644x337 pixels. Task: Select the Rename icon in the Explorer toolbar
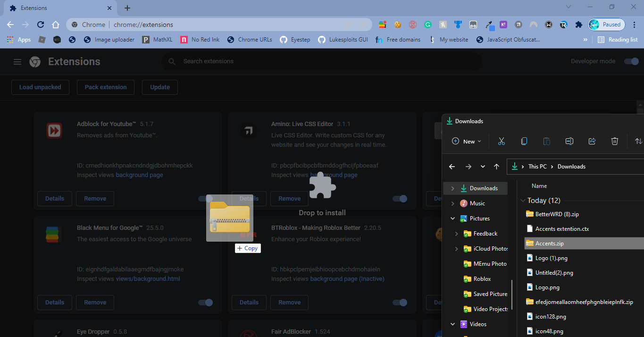(569, 141)
